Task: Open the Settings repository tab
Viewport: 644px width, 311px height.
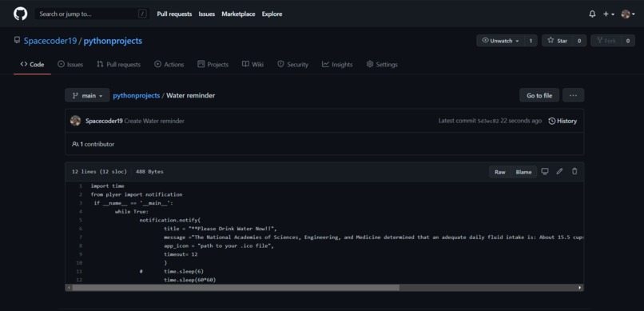Action: pos(382,65)
